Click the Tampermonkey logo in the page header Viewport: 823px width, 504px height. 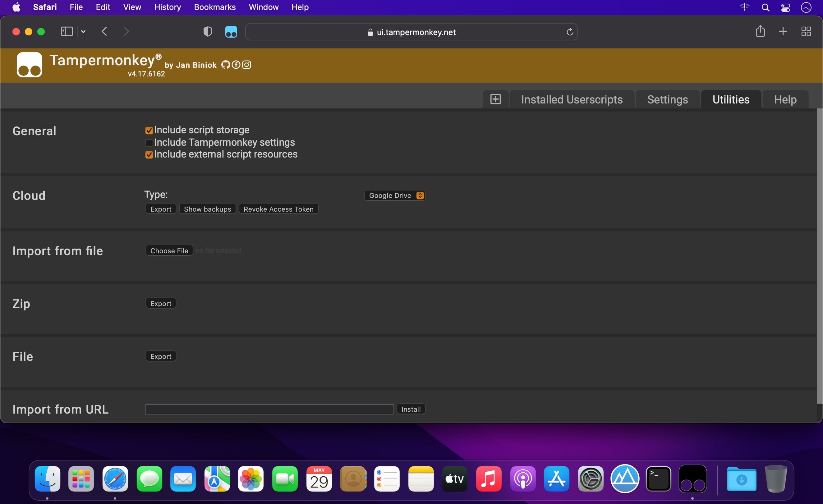pos(30,64)
